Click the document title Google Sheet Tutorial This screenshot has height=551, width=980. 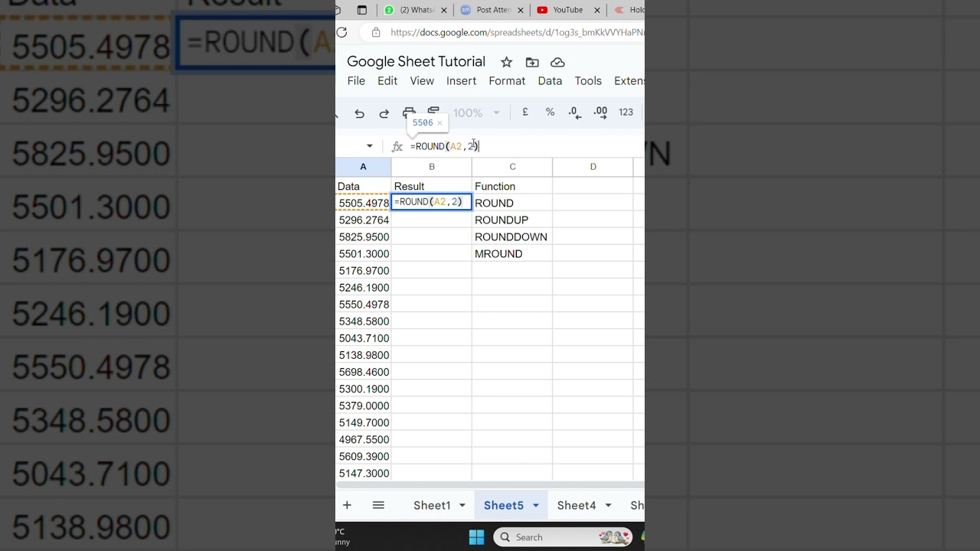(416, 62)
